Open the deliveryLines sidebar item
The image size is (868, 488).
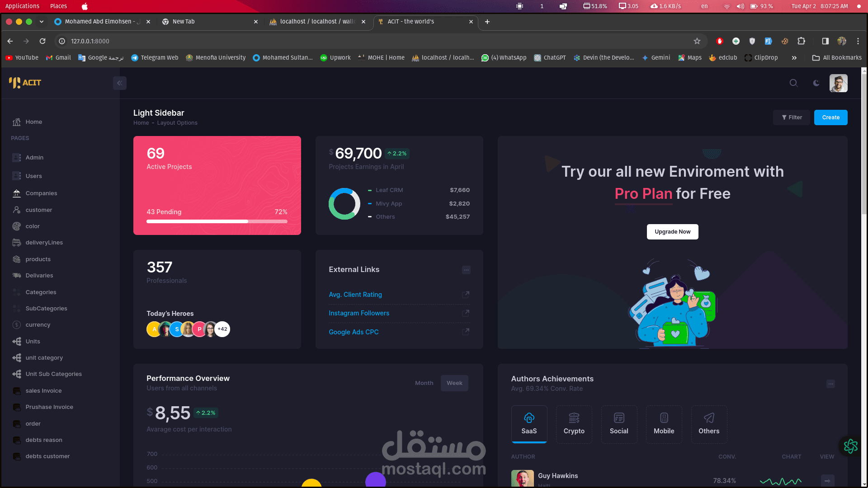coord(44,243)
